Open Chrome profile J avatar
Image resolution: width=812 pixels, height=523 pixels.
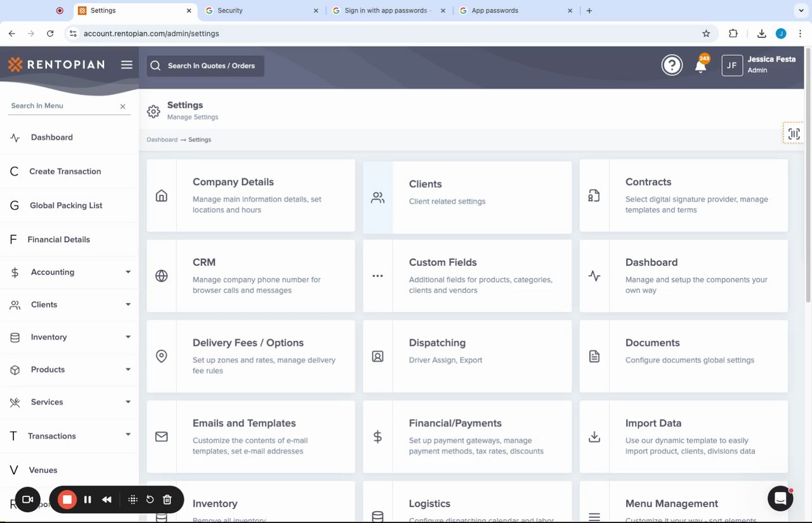781,34
